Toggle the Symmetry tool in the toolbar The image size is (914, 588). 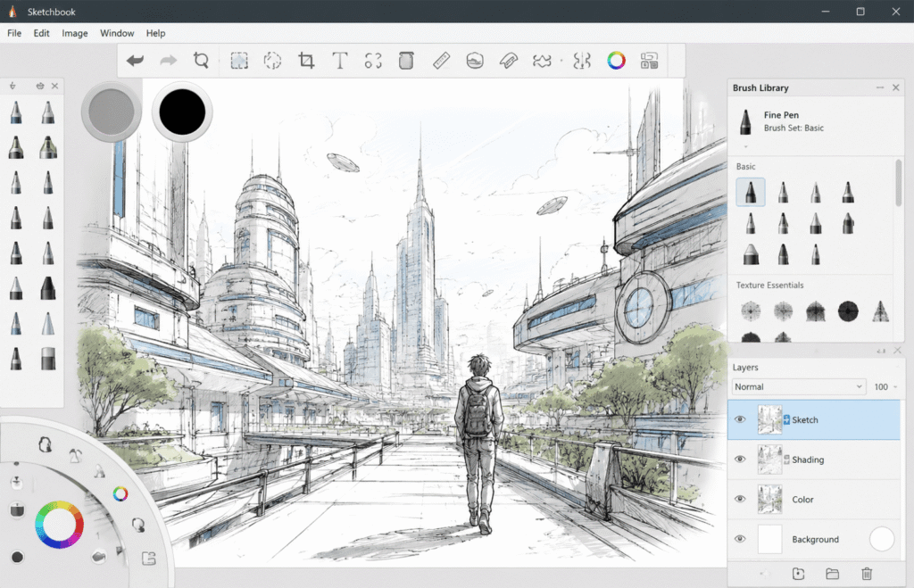582,60
